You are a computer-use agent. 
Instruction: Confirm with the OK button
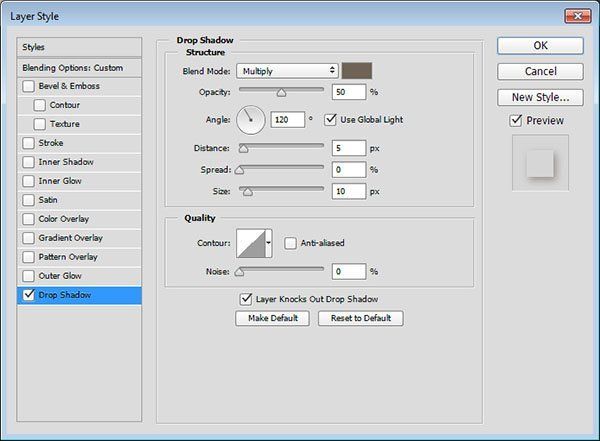point(540,46)
